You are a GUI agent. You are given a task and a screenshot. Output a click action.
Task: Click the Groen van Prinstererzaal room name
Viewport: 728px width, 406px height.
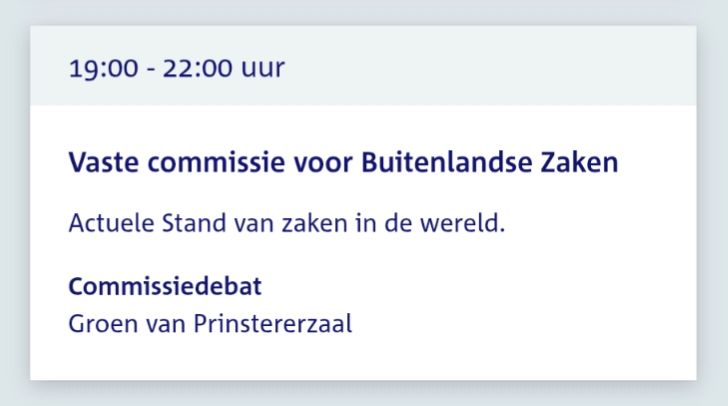point(210,325)
